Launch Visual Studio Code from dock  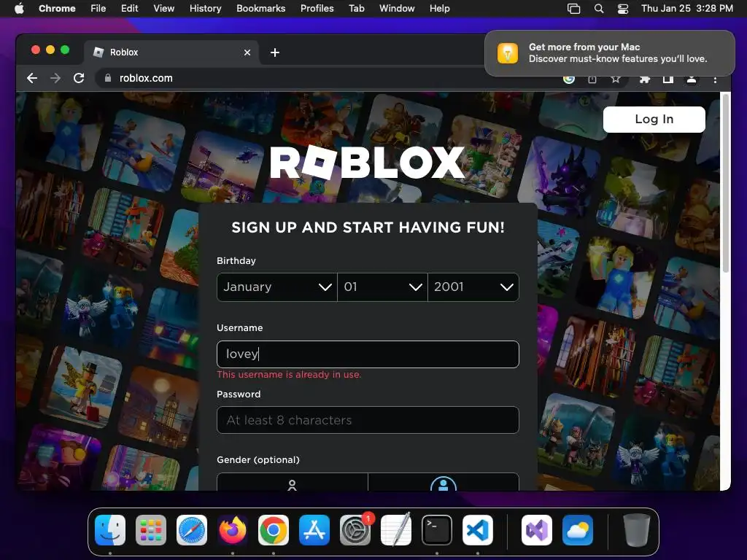point(478,530)
